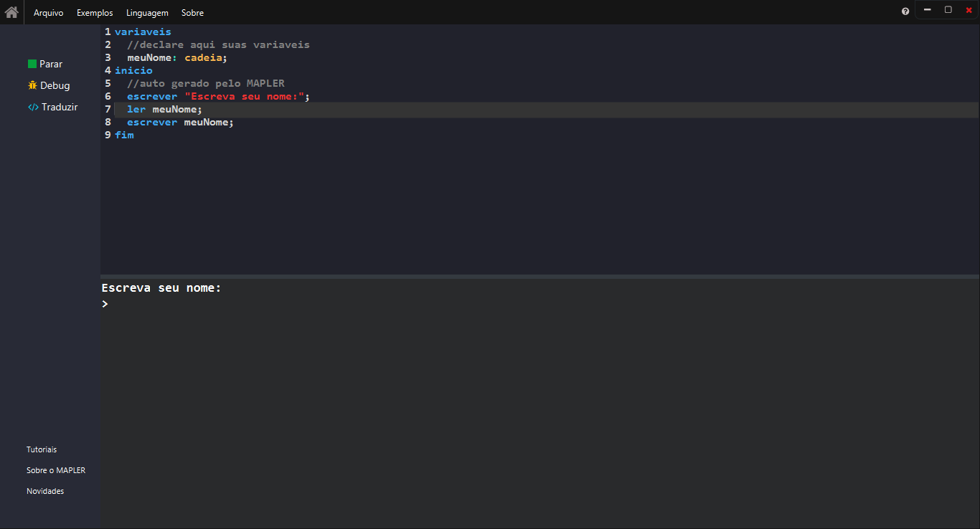The height and width of the screenshot is (529, 980).
Task: Click Traduzir to translate code
Action: tap(52, 107)
